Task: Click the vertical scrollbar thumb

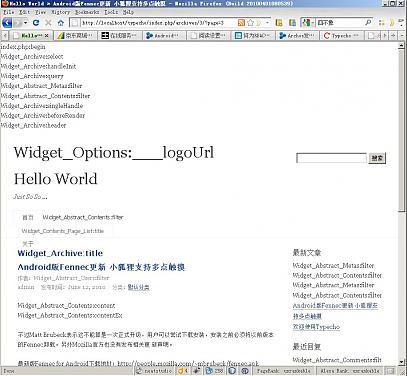Action: pyautogui.click(x=402, y=131)
